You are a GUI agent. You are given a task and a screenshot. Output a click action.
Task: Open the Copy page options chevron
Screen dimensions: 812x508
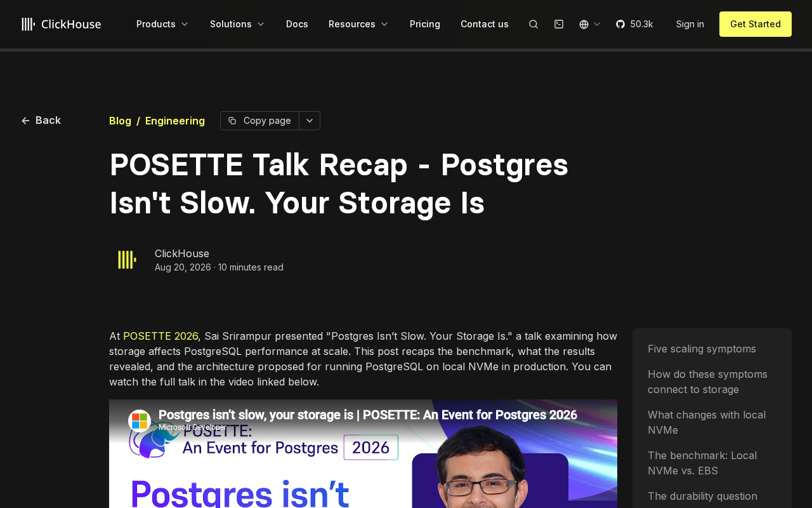[x=310, y=121]
